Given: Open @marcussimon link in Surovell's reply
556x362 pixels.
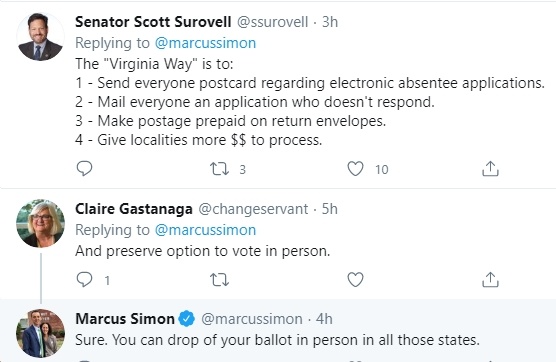Looking at the screenshot, I should tap(205, 43).
